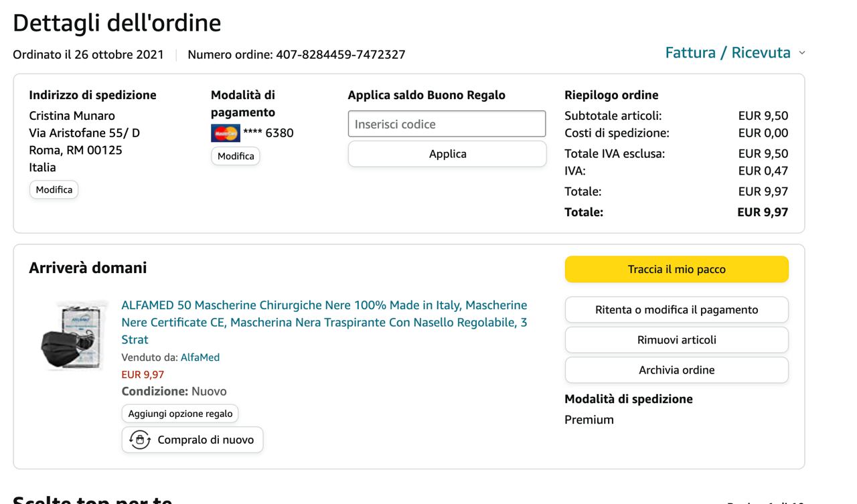Open the black masks product thumbnail

click(x=72, y=335)
